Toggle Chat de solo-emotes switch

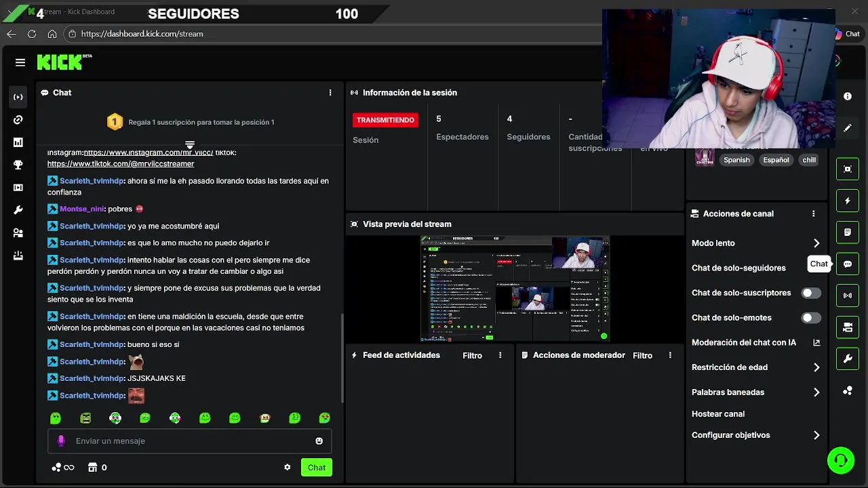[811, 318]
